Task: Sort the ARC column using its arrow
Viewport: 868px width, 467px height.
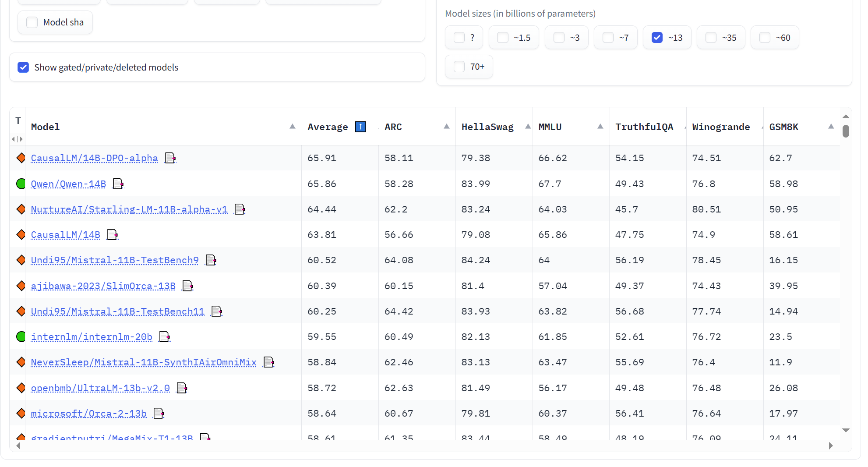Action: pyautogui.click(x=446, y=127)
